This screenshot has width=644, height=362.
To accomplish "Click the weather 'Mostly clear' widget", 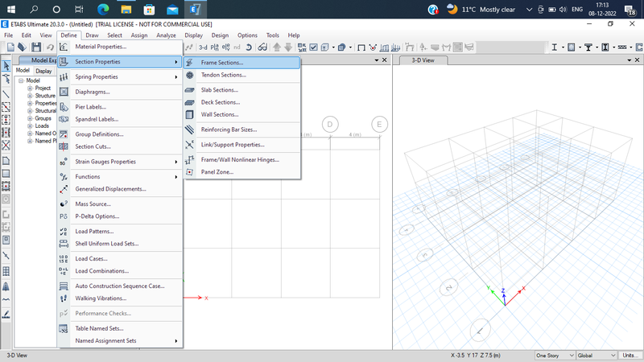I will 481,10.
